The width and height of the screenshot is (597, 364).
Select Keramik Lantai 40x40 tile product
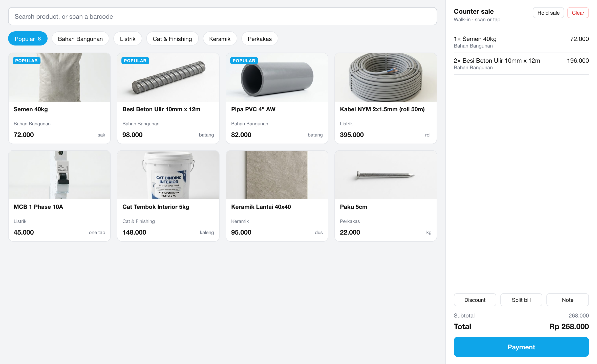coord(277,196)
